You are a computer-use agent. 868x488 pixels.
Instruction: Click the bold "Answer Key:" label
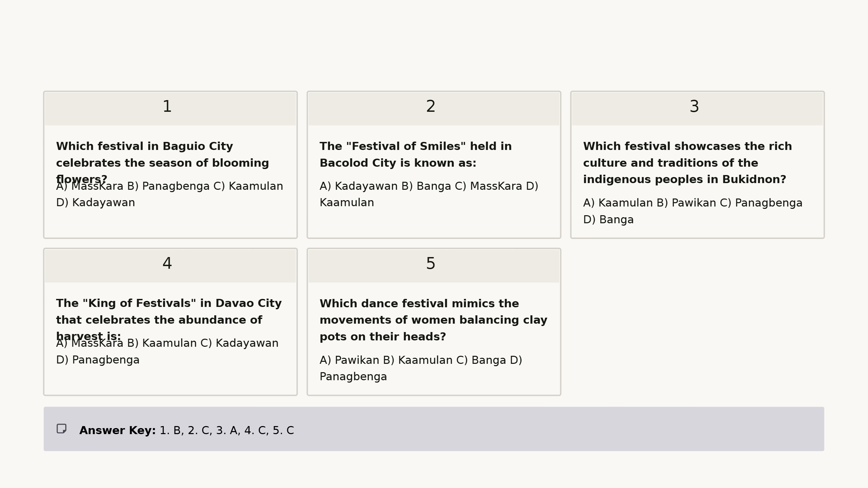(117, 430)
